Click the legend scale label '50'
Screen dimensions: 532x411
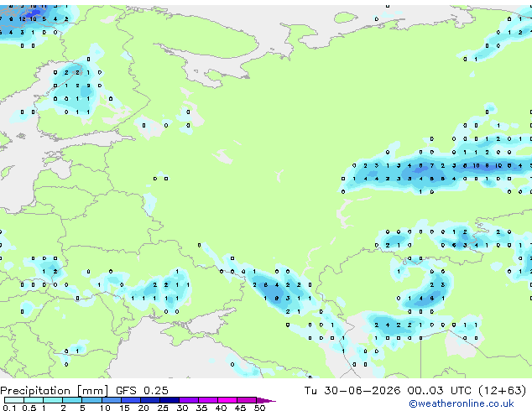[260, 408]
